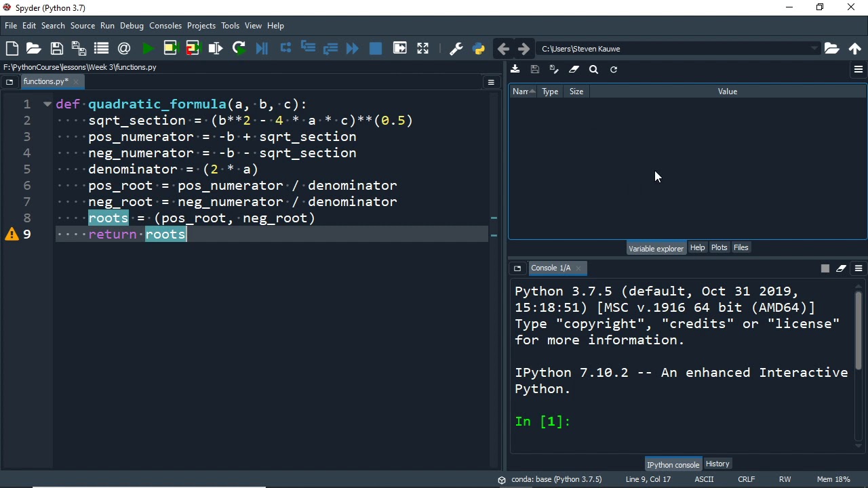The height and width of the screenshot is (488, 868).
Task: Switch to the Help pane tab
Action: [x=697, y=247]
